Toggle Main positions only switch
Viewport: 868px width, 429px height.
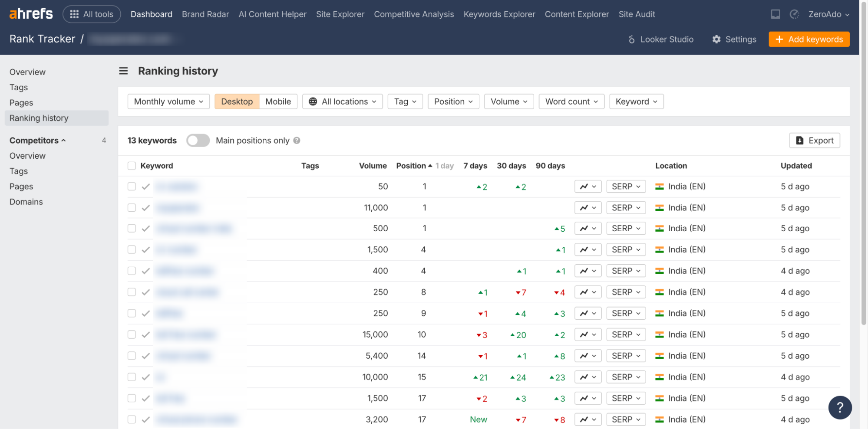click(198, 141)
